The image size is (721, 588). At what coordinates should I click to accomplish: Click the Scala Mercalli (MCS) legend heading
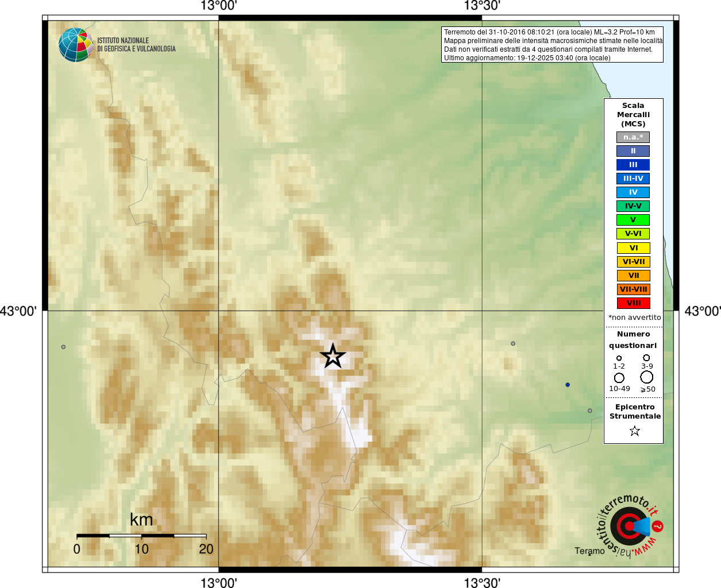click(633, 115)
